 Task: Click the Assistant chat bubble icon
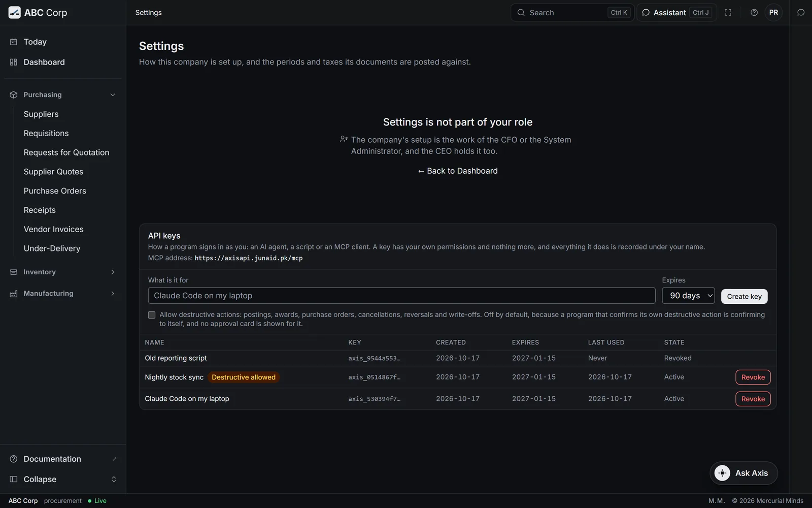(646, 13)
